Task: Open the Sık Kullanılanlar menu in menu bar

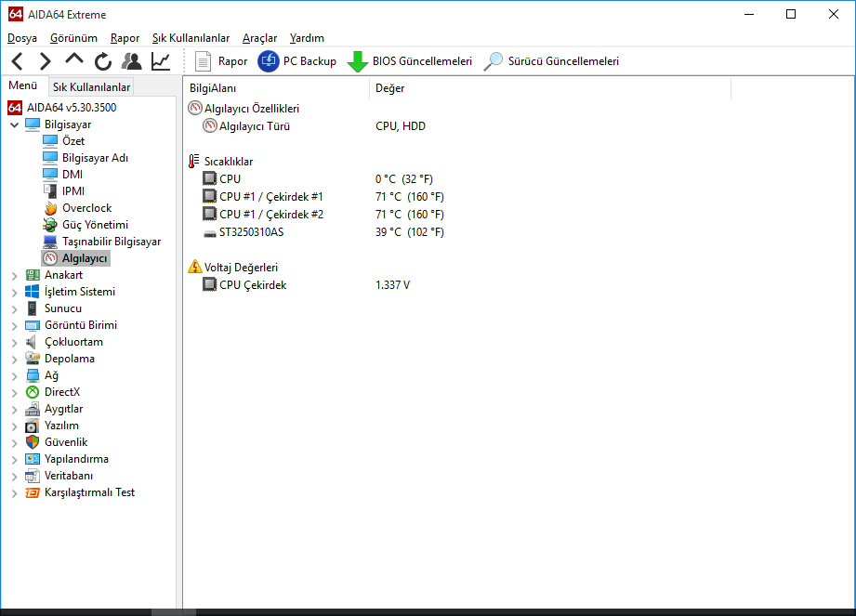Action: 191,38
